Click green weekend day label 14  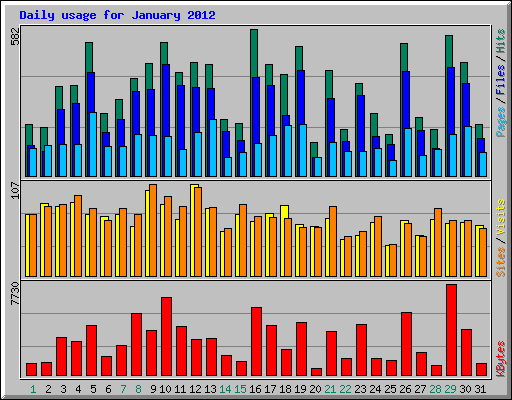click(x=225, y=389)
